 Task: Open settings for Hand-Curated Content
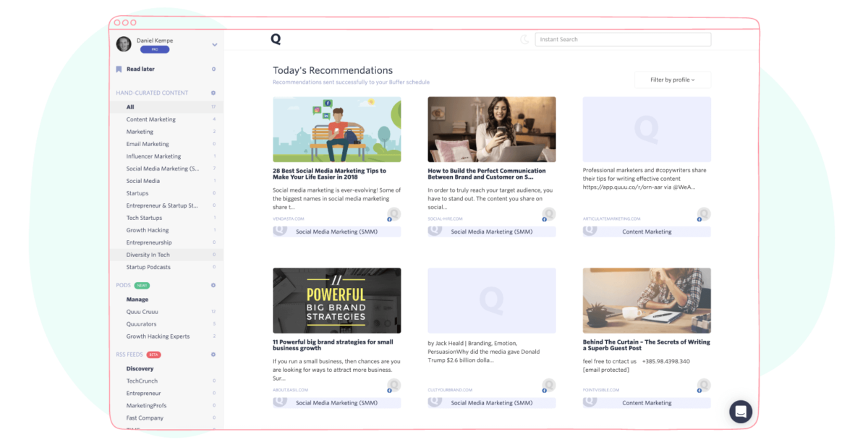pyautogui.click(x=213, y=93)
